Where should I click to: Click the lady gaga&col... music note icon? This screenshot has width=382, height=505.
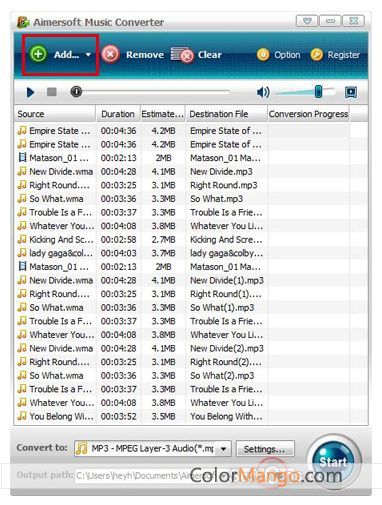pos(22,252)
